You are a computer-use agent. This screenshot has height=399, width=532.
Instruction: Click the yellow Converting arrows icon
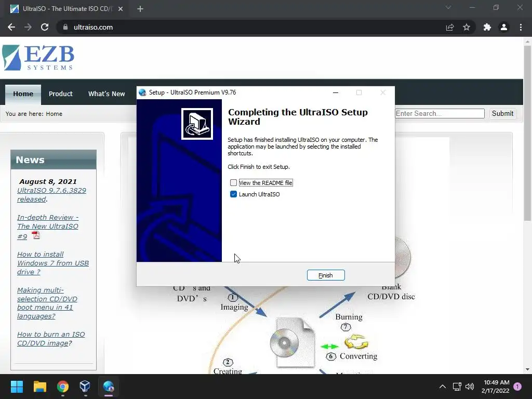point(356,342)
